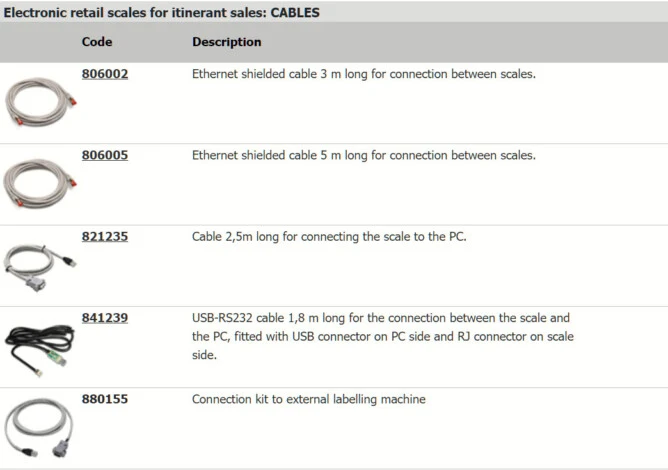This screenshot has height=470, width=668.
Task: Click 'Connection kit to external labelling machine' text
Action: [x=309, y=399]
